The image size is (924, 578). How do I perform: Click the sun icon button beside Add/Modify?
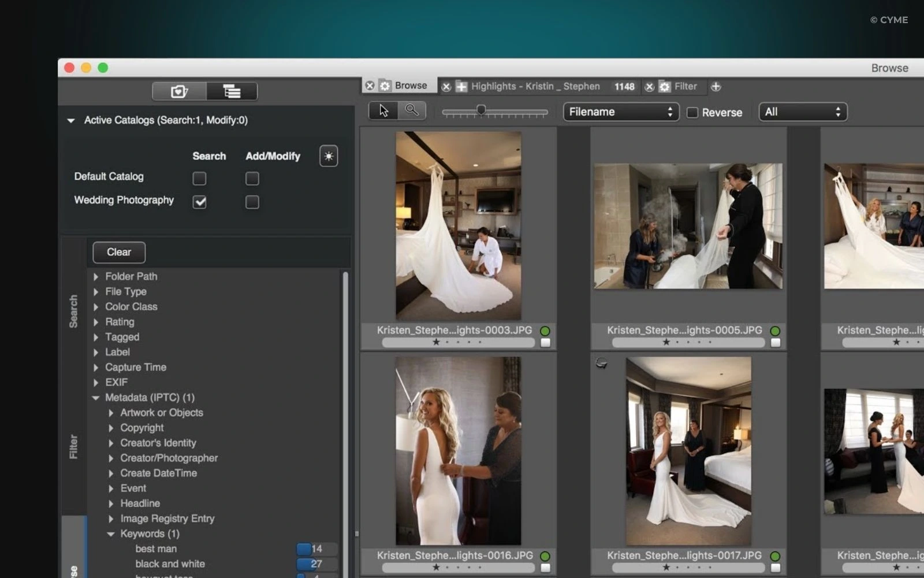tap(329, 156)
